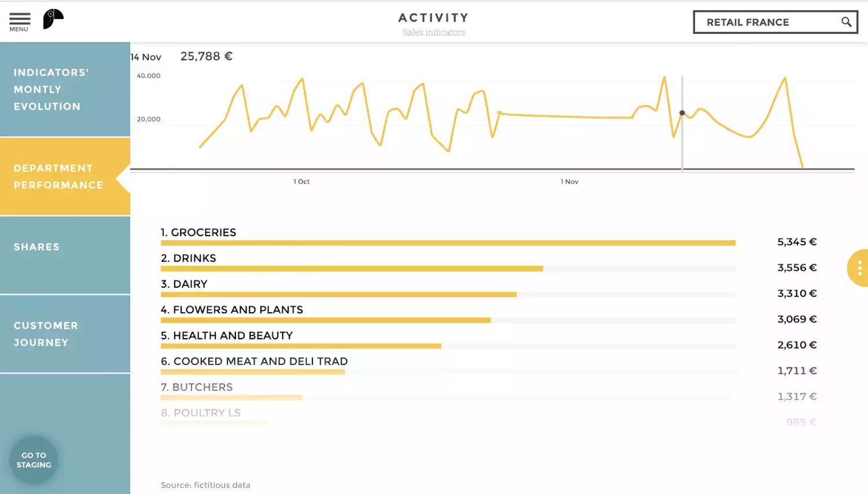Open Flowers and Plants department

pos(232,310)
